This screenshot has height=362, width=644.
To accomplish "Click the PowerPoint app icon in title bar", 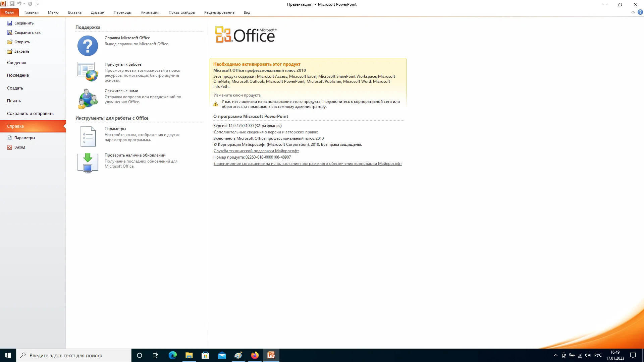I will click(3, 4).
